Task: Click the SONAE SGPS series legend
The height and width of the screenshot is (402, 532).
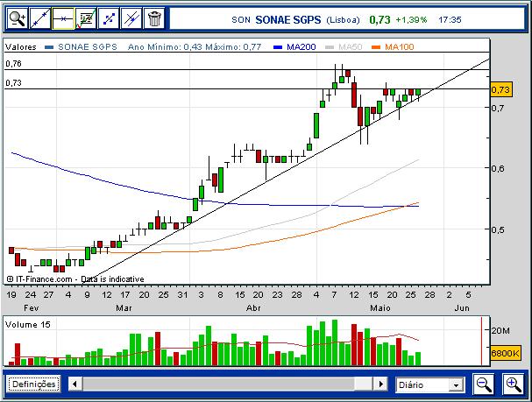Action: coord(81,46)
